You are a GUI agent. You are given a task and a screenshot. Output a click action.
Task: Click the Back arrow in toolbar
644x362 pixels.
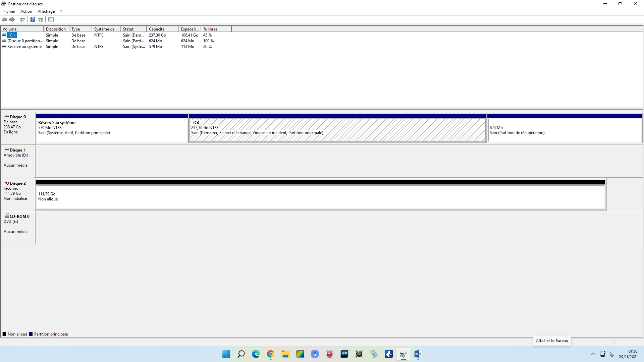[4, 20]
